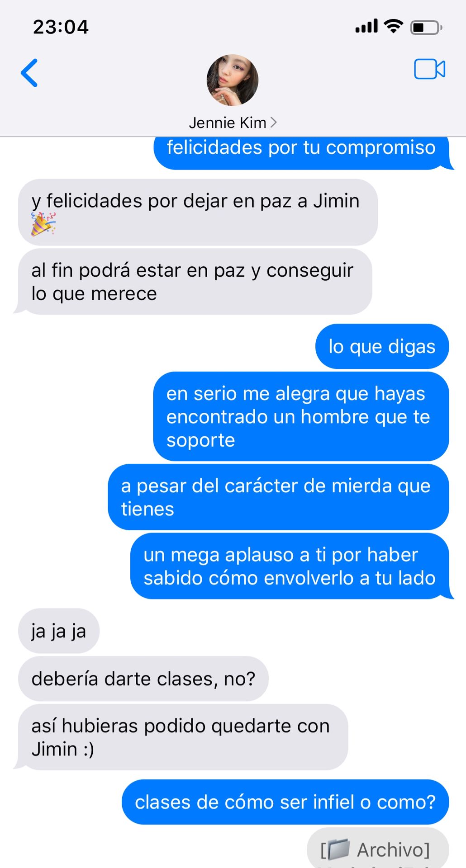Tap 'un mega aplauso a ti' bubble

click(292, 566)
